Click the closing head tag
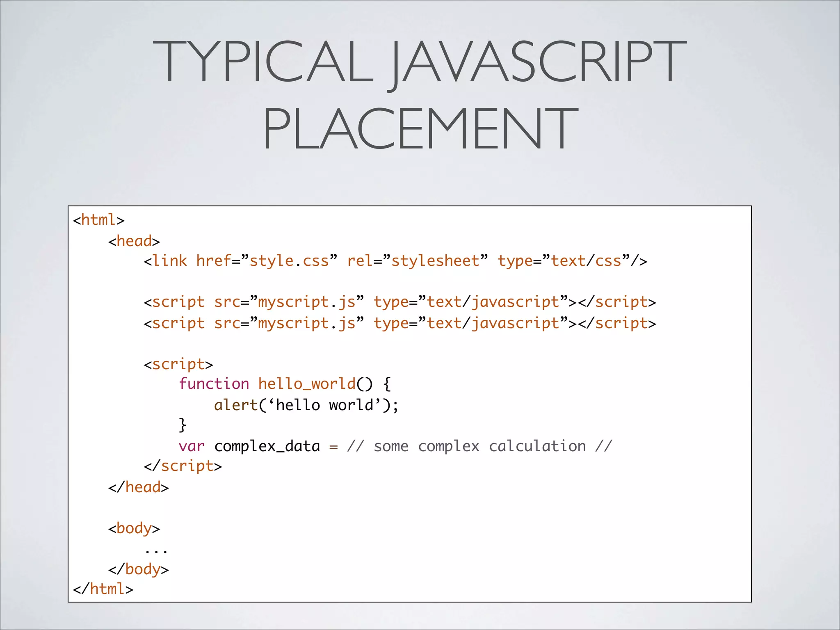840x630 pixels. (138, 487)
